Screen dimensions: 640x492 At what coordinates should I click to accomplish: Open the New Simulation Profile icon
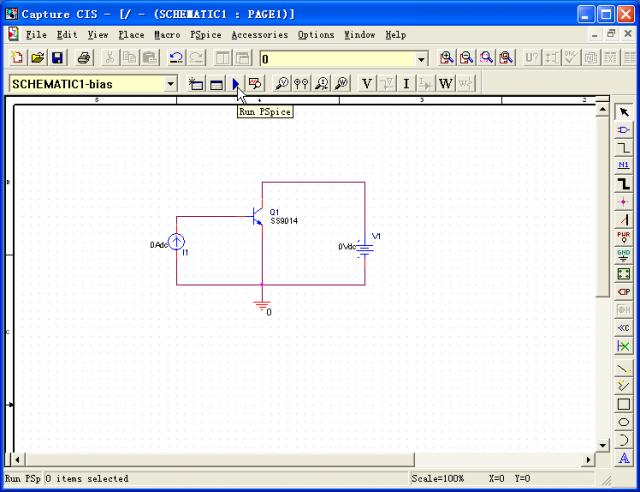click(196, 84)
